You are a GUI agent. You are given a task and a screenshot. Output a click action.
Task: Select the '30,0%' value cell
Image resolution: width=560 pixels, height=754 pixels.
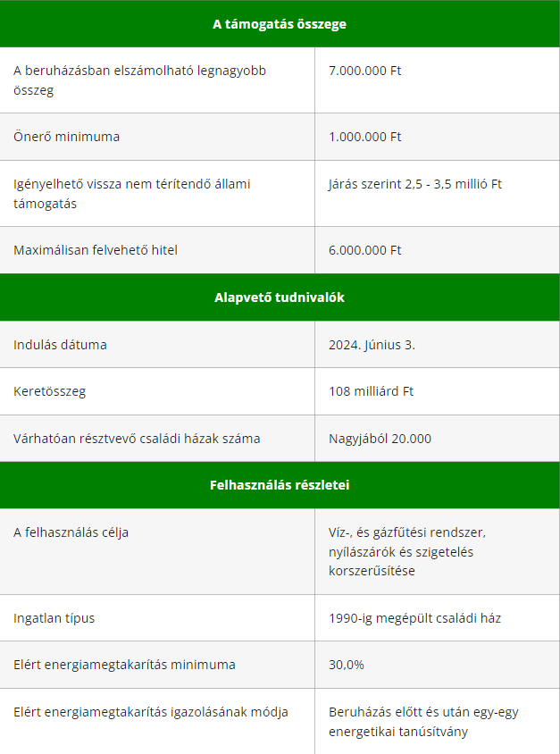click(437, 665)
